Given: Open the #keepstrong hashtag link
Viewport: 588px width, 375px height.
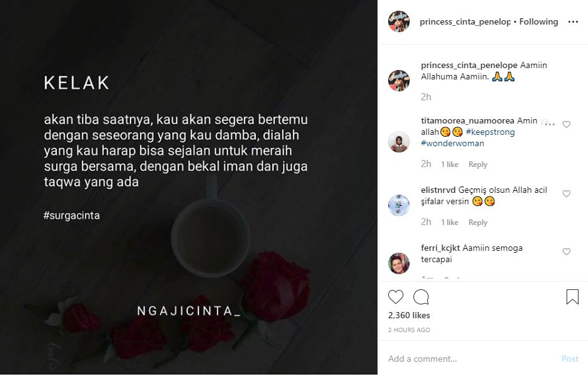Looking at the screenshot, I should tap(490, 132).
